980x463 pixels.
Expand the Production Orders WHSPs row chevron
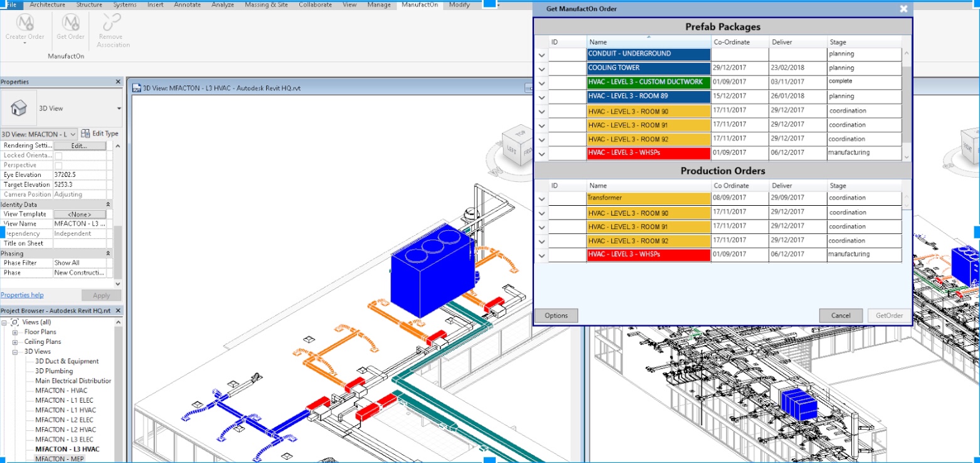541,256
